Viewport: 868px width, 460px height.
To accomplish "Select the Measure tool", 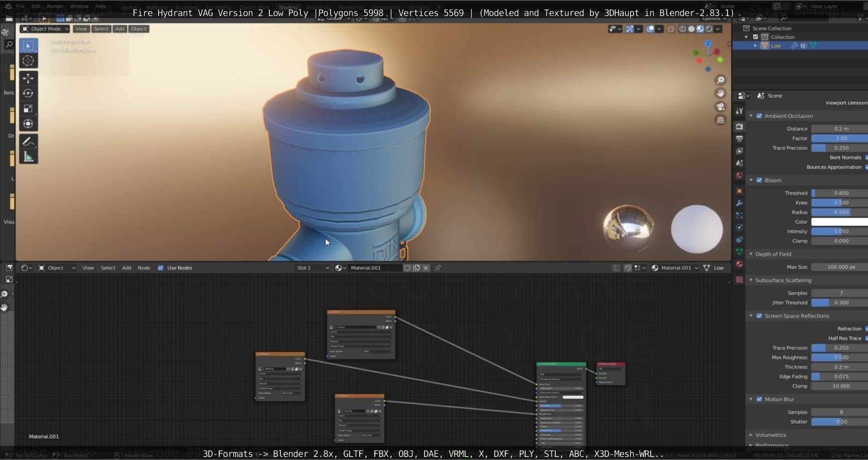I will pyautogui.click(x=28, y=157).
